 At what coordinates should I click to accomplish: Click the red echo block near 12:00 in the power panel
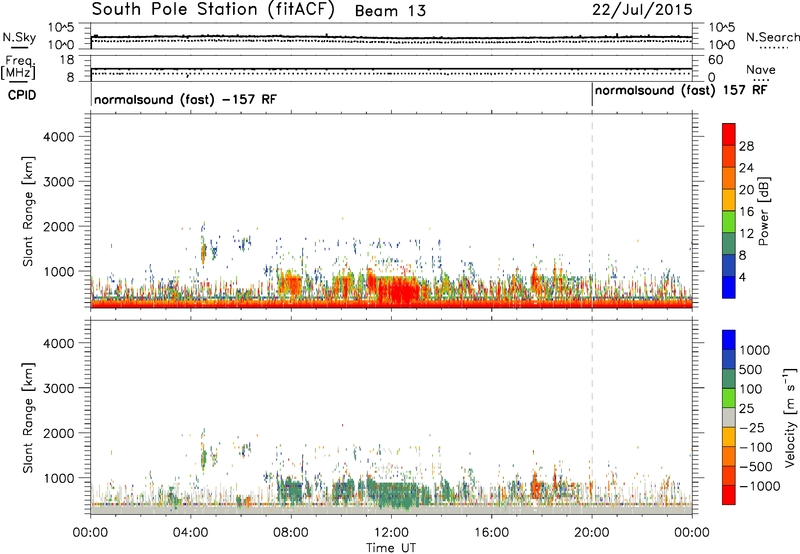click(x=398, y=289)
